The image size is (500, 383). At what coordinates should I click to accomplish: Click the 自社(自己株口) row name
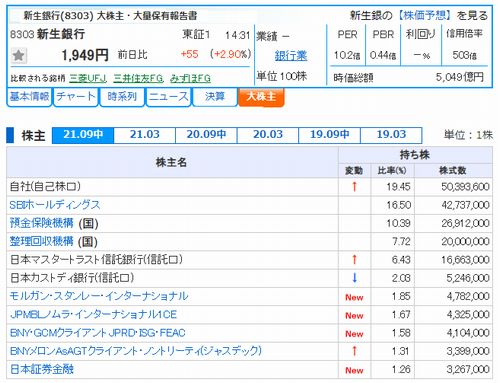click(x=45, y=187)
